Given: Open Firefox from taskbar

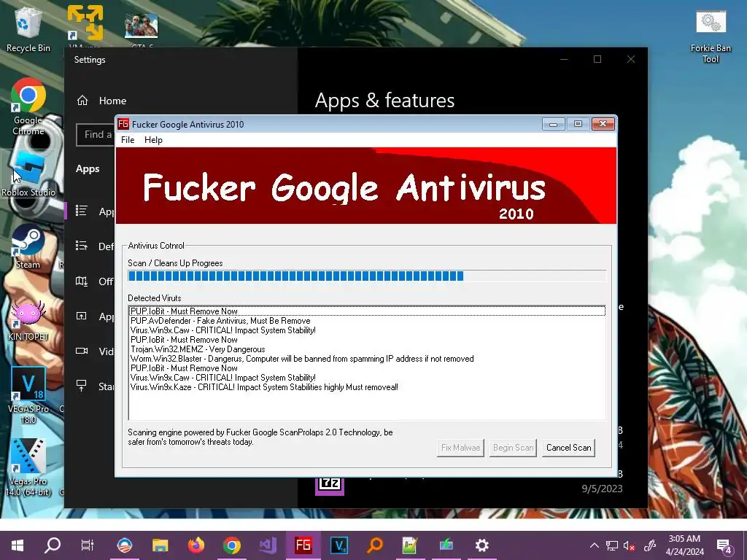Looking at the screenshot, I should pyautogui.click(x=196, y=545).
